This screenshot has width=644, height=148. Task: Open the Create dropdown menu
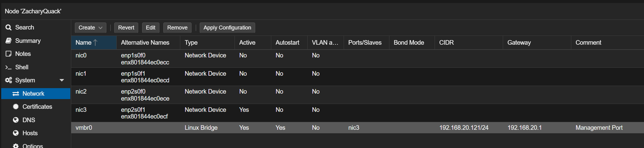(x=90, y=28)
